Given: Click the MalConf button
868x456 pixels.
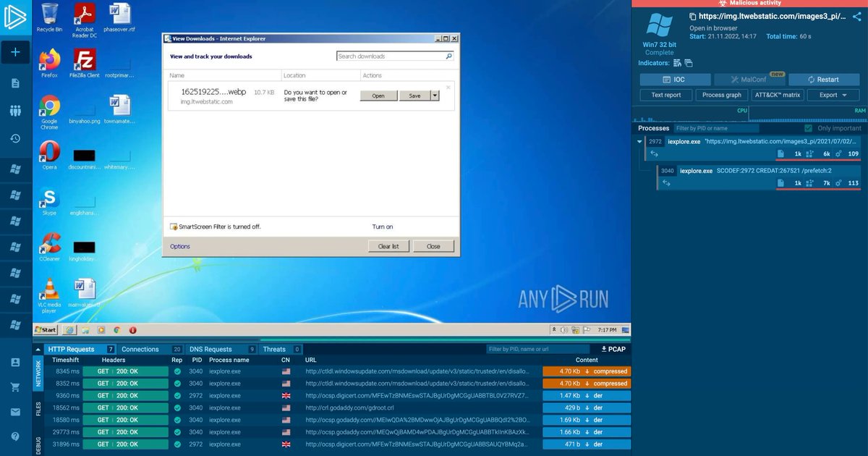Looking at the screenshot, I should point(749,80).
